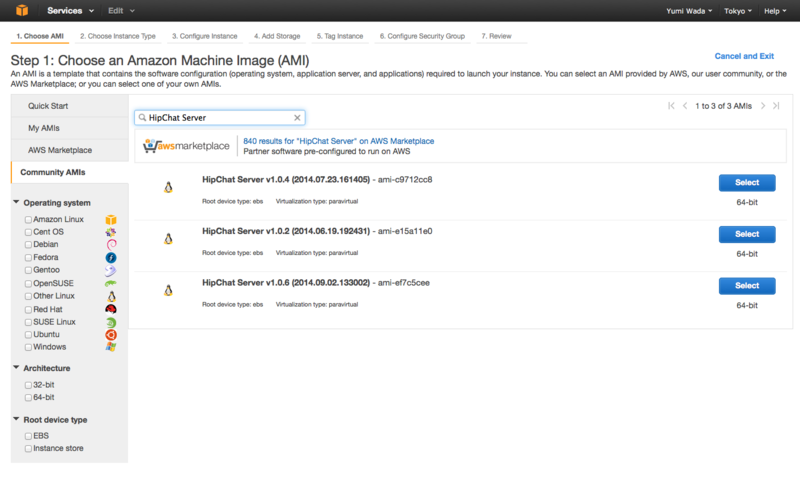
Task: Check the Debian filter
Action: point(28,245)
